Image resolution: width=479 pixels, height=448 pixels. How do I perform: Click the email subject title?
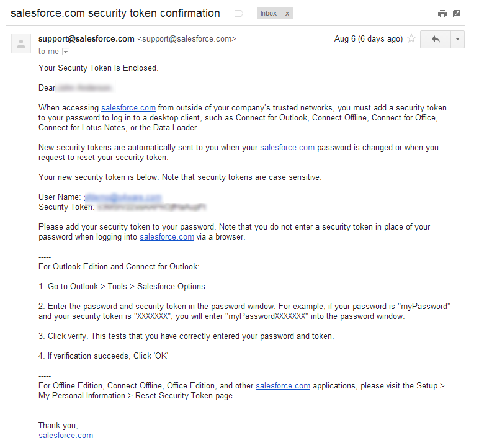(115, 13)
